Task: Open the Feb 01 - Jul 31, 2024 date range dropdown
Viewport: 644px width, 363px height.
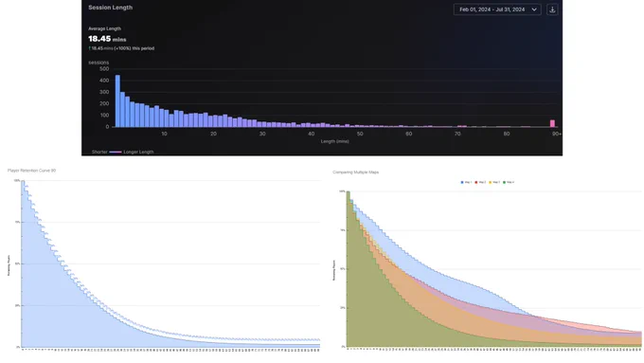Action: (497, 9)
